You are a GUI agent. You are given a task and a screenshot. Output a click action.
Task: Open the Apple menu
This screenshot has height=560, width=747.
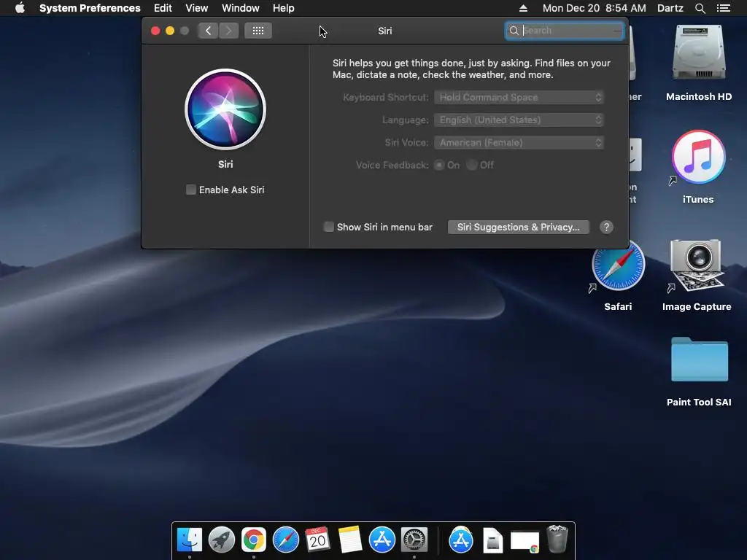tap(20, 8)
